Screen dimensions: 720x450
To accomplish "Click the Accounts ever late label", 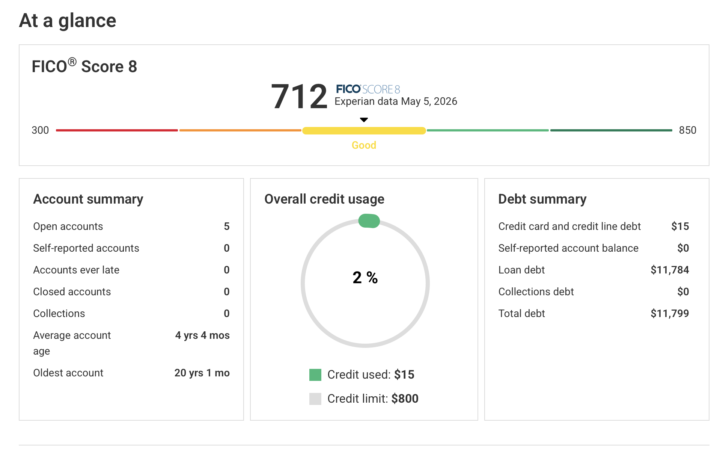I will (x=76, y=270).
